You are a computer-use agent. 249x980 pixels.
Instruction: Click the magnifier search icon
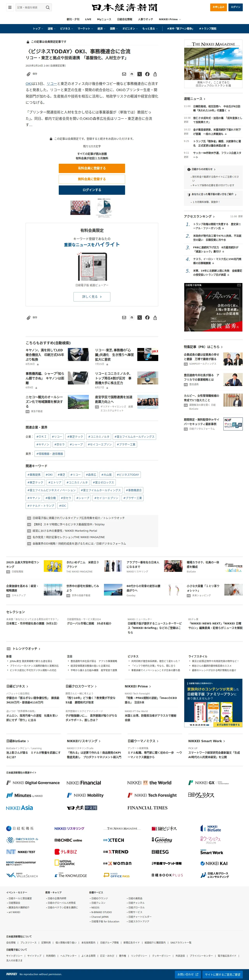48,7
